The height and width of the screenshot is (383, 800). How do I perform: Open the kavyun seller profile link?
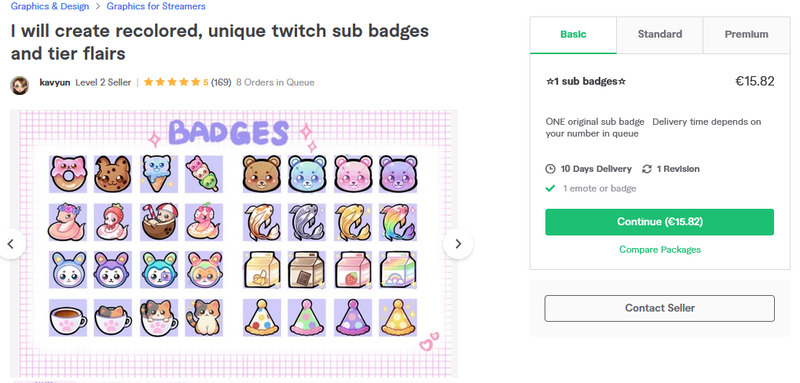pos(55,82)
